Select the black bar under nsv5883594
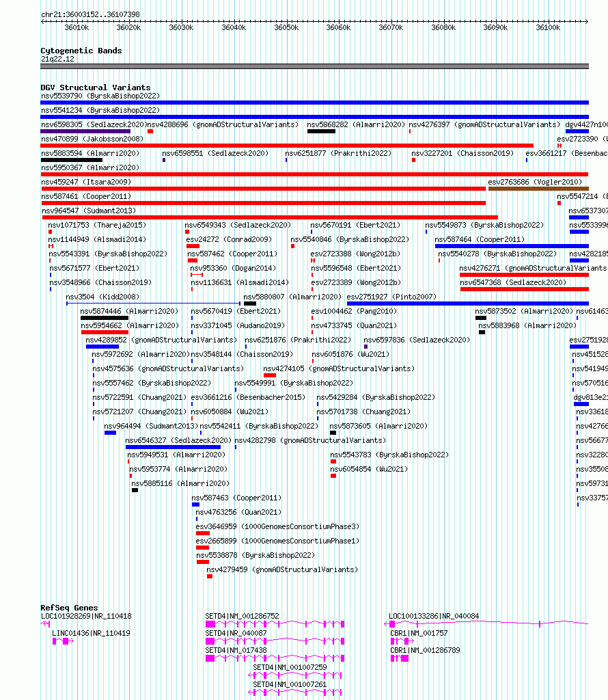Viewport: 608px width, 700px height. click(71, 160)
